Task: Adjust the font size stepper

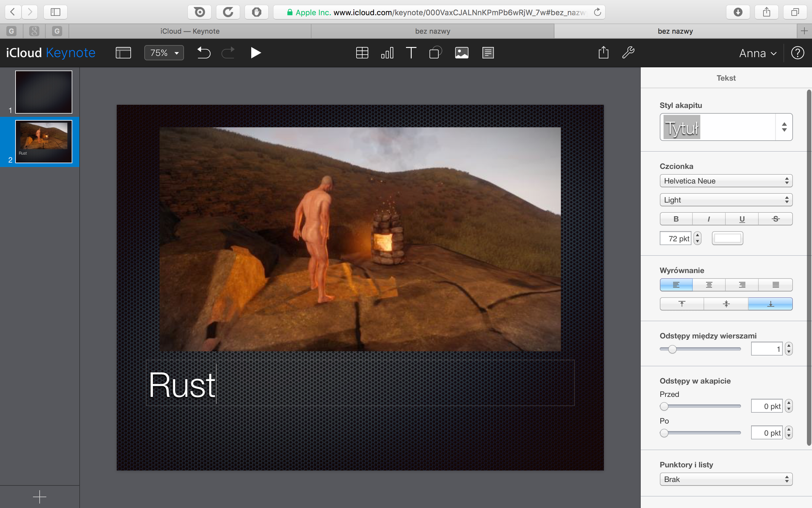Action: coord(697,238)
